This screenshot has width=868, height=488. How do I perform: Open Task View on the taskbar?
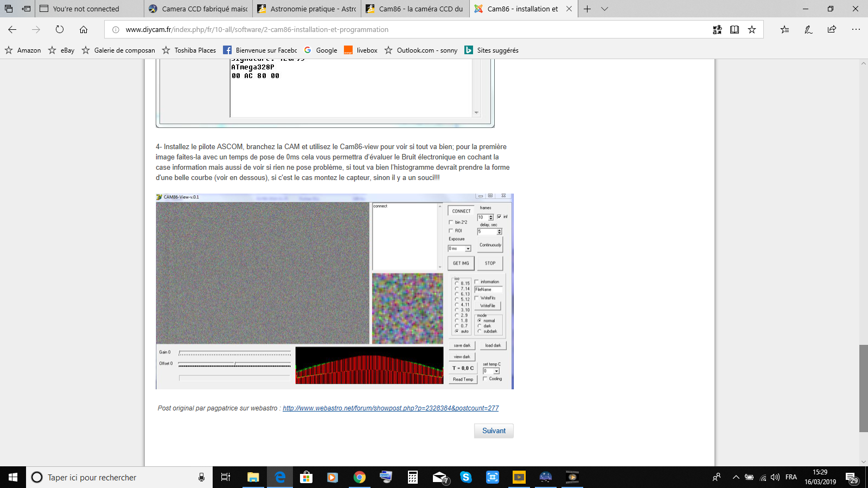[x=226, y=477]
